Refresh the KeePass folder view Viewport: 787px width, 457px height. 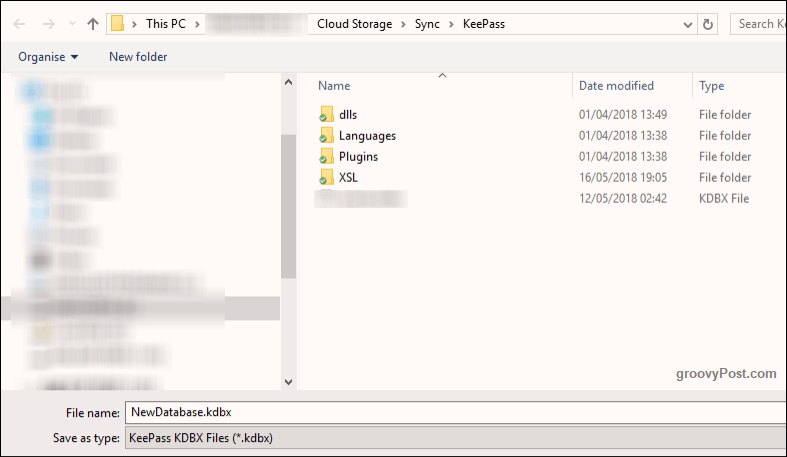click(708, 24)
